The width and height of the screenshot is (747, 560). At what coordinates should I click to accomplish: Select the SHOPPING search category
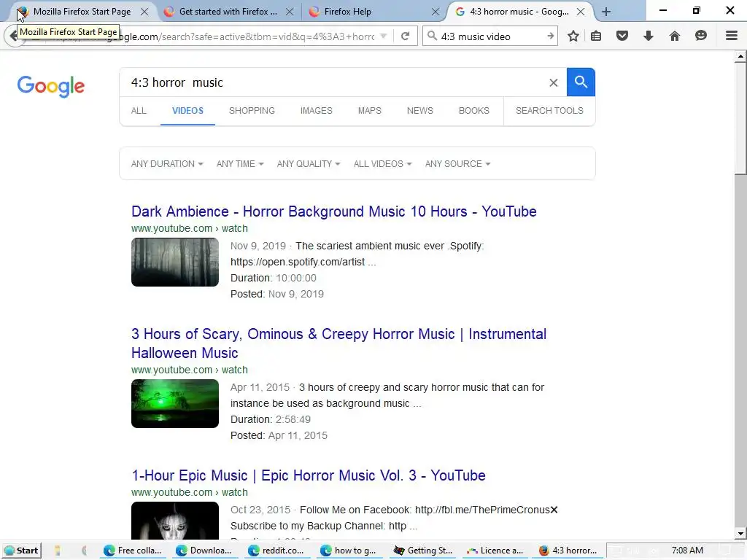(x=252, y=111)
